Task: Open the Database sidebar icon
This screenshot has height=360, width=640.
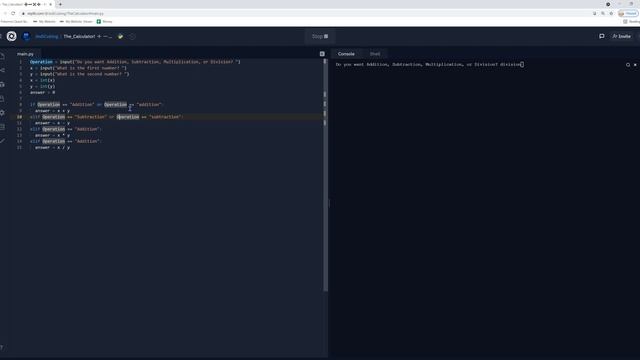Action: [2, 127]
